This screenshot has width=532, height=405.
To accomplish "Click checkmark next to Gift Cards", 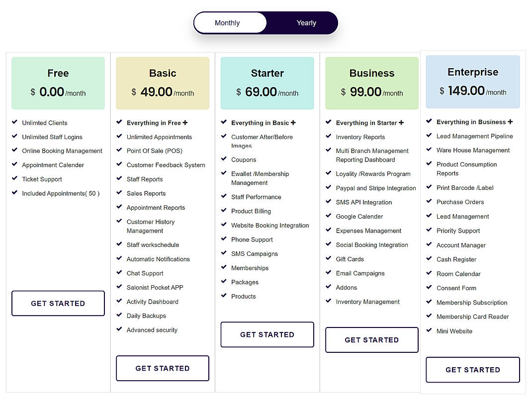I will (329, 258).
